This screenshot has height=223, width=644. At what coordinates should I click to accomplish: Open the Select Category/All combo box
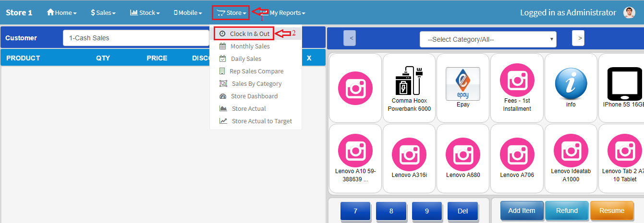point(487,39)
